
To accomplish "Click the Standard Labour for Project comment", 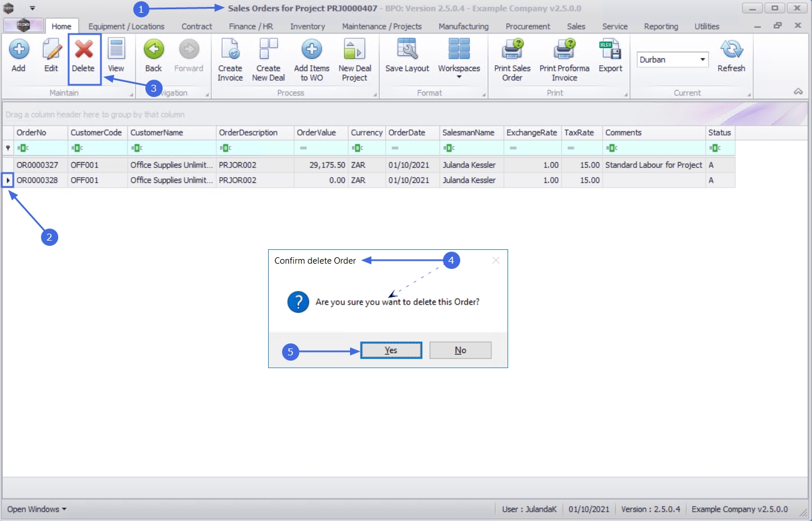I will coord(654,165).
